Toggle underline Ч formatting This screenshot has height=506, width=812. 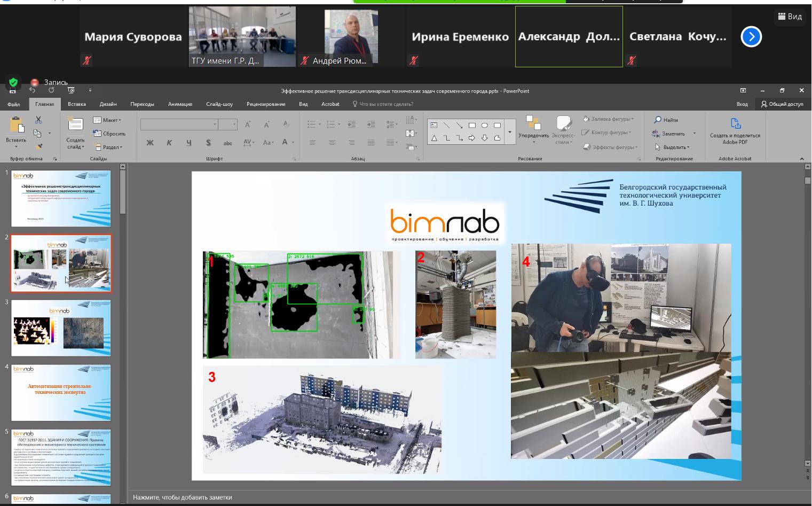pyautogui.click(x=189, y=143)
